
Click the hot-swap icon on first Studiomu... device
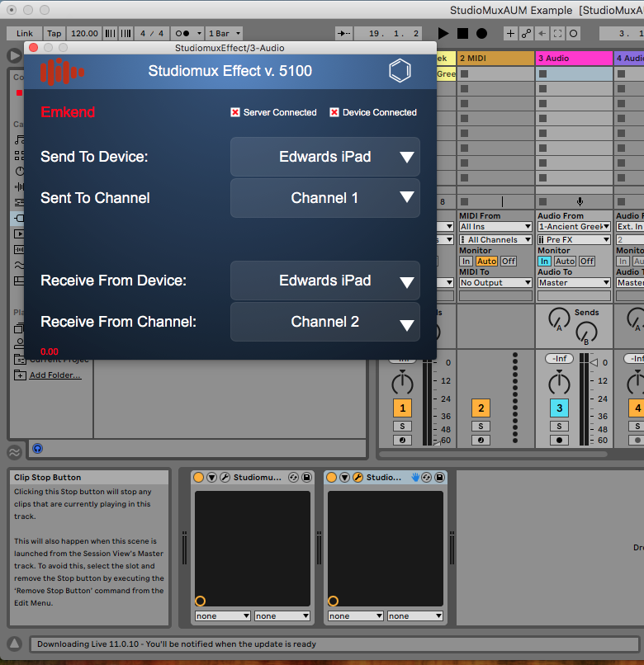[x=293, y=478]
